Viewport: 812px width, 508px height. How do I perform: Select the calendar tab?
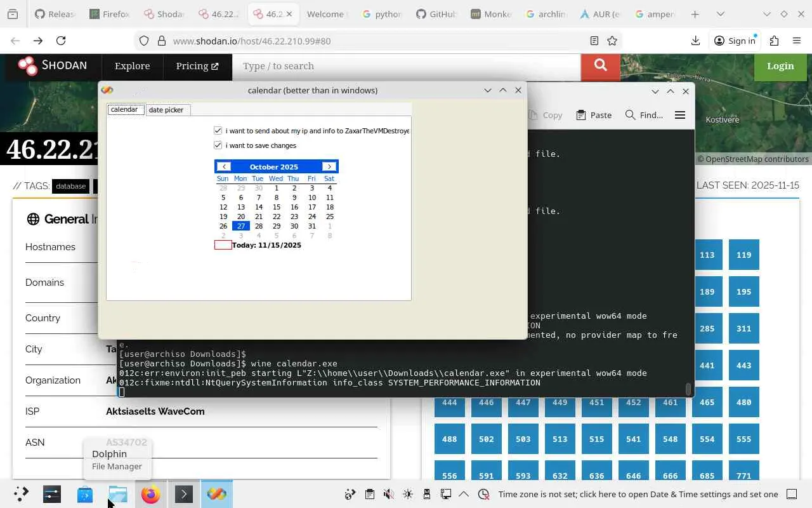coord(124,109)
